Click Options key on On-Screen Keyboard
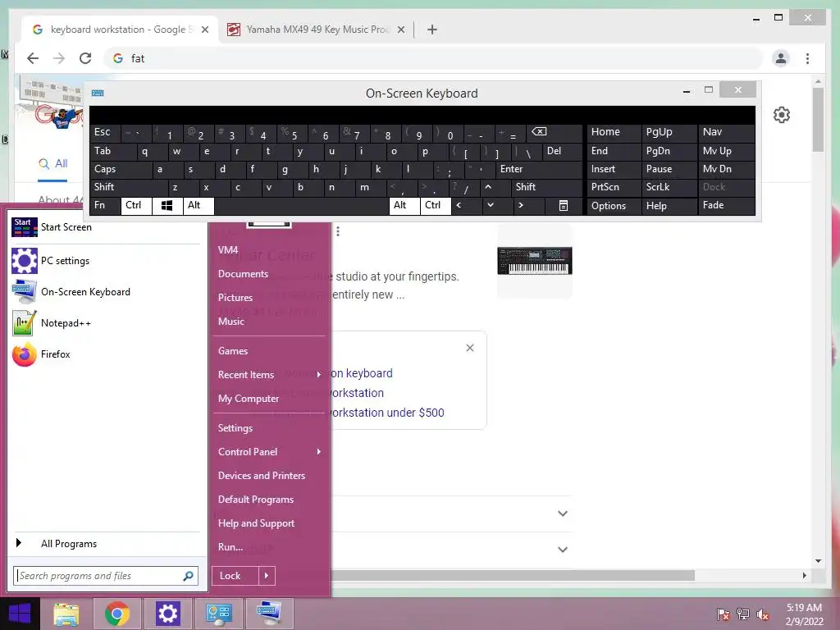Image resolution: width=840 pixels, height=630 pixels. pyautogui.click(x=614, y=206)
